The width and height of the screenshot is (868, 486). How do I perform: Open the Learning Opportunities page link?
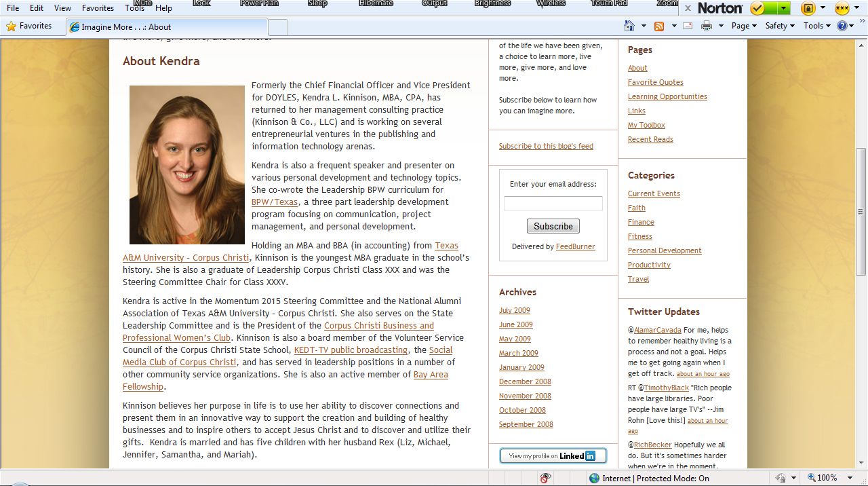click(667, 96)
